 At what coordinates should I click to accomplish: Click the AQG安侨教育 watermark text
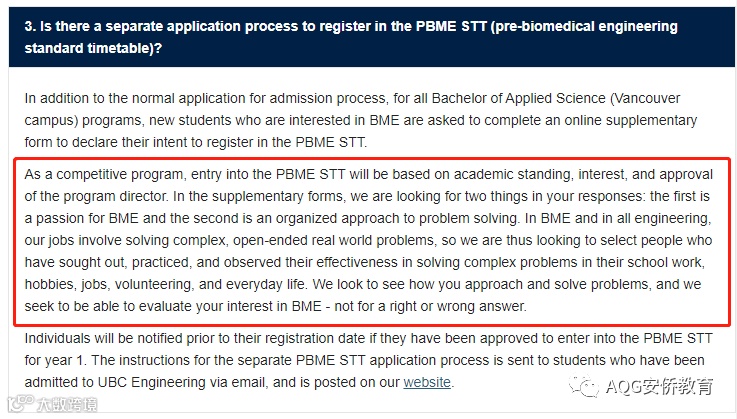659,387
